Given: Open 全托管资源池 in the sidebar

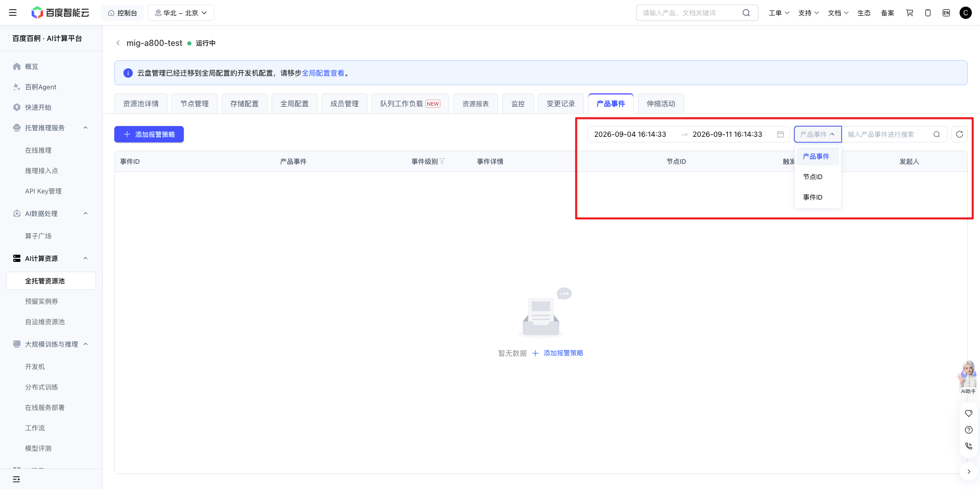Looking at the screenshot, I should point(51,281).
